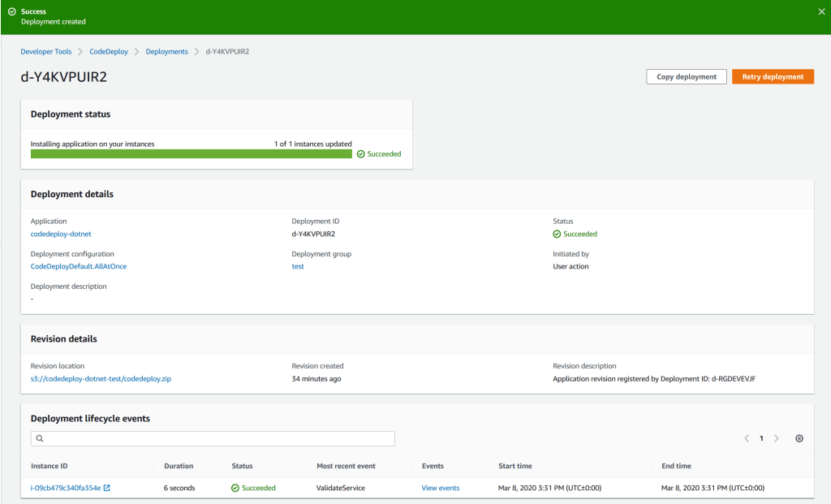The image size is (831, 504).
Task: Click View events for the instance
Action: (441, 489)
